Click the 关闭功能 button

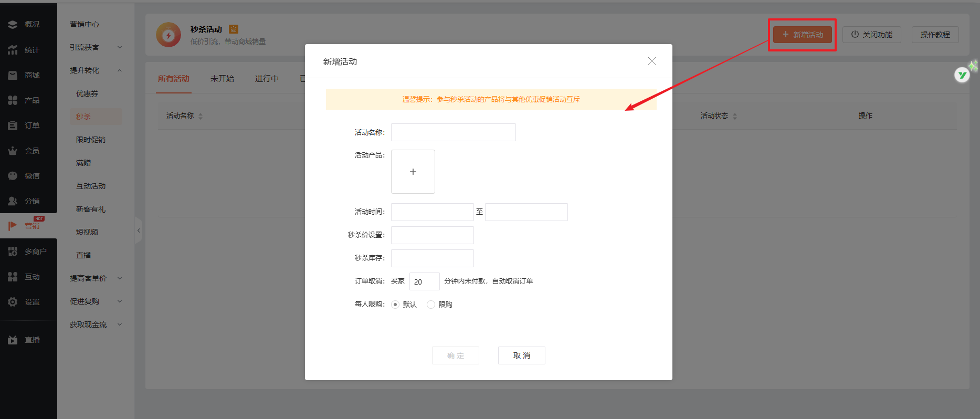872,35
